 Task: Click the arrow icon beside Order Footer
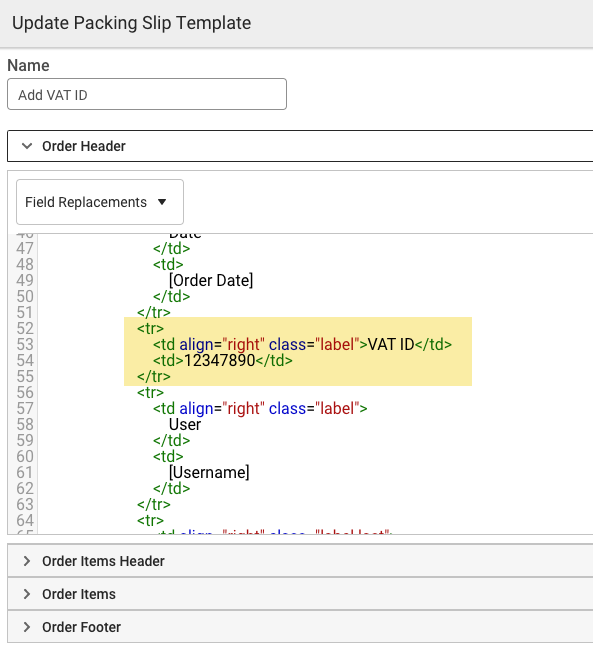point(27,627)
